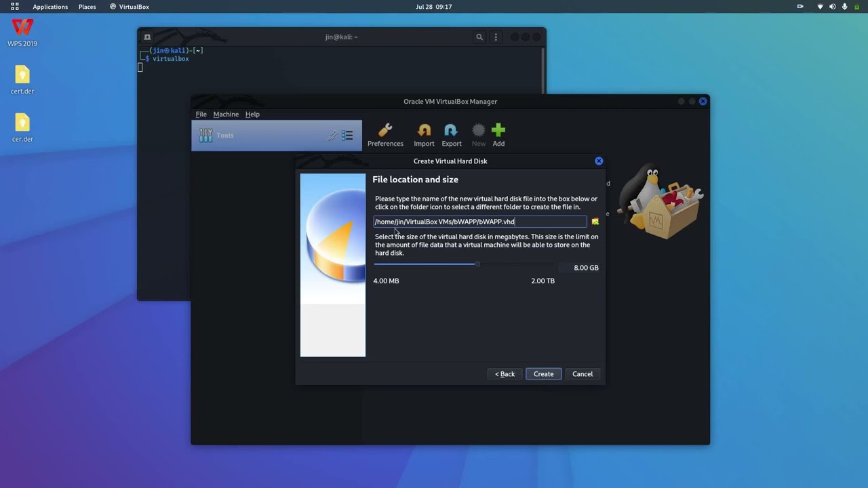Select the cer.der desktop file

[22, 128]
